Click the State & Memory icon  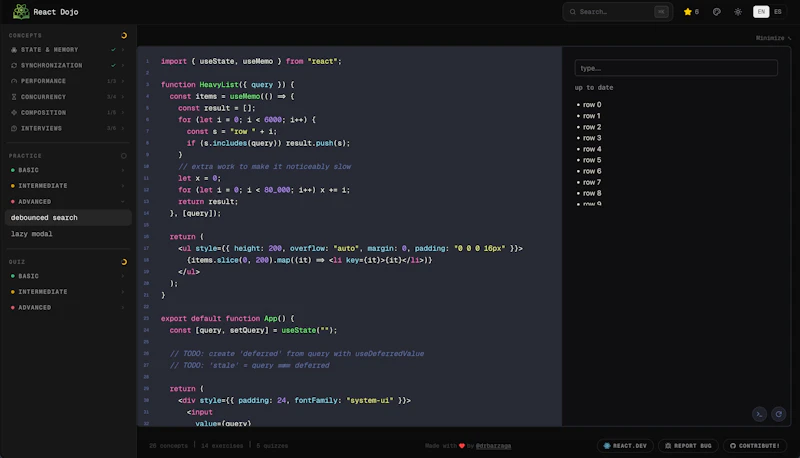click(14, 49)
